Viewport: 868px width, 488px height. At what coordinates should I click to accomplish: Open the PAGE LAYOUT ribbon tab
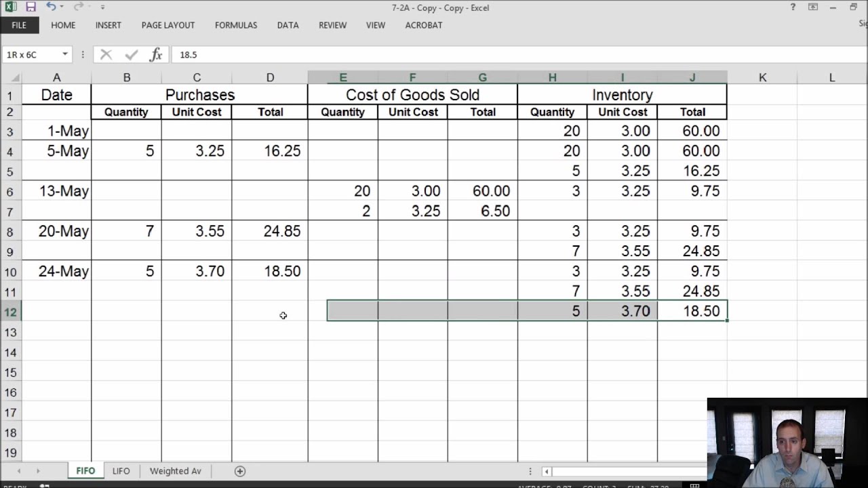click(168, 25)
